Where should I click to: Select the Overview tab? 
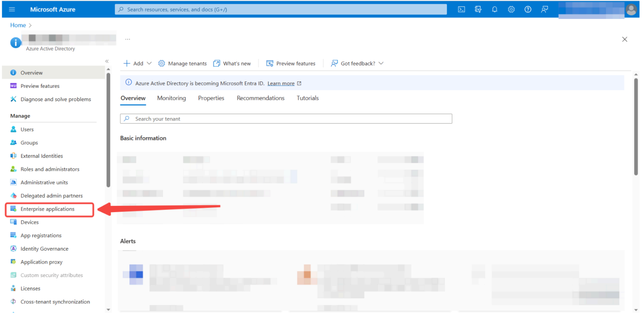tap(133, 98)
